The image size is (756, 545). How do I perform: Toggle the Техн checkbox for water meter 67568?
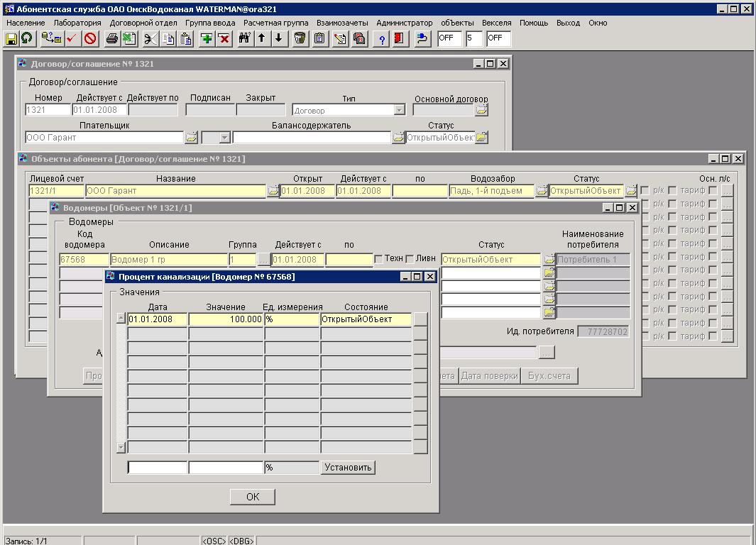378,259
